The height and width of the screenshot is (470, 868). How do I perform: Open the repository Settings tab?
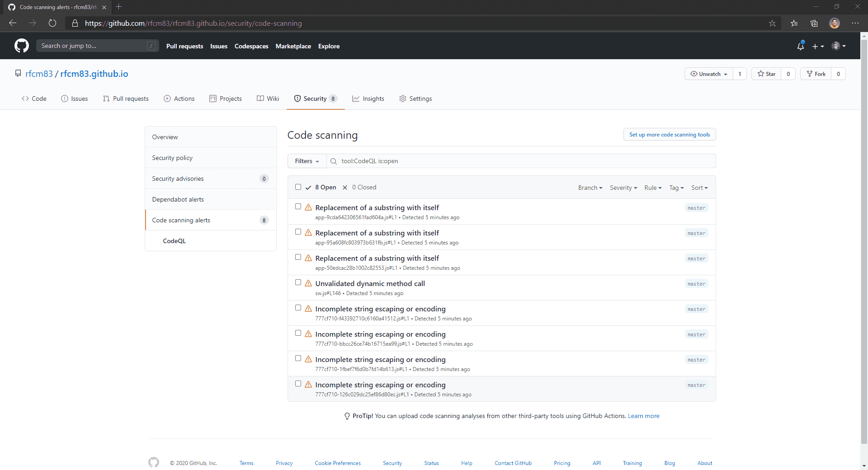click(415, 99)
